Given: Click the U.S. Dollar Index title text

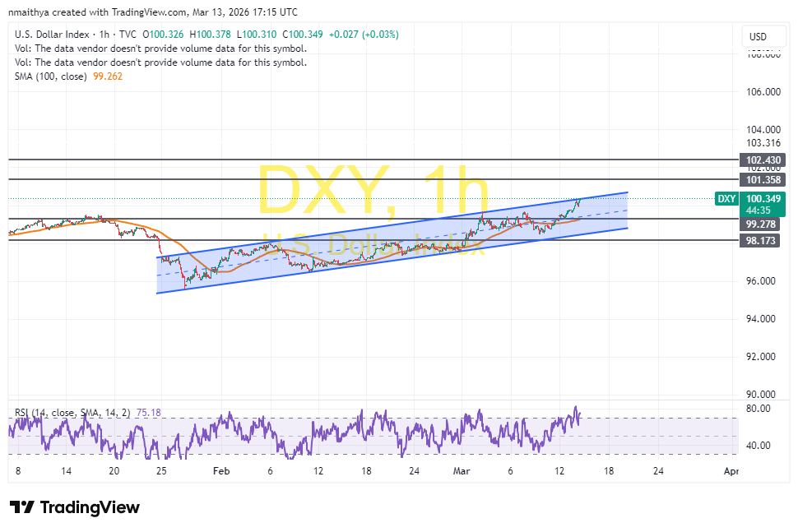Looking at the screenshot, I should point(52,35).
